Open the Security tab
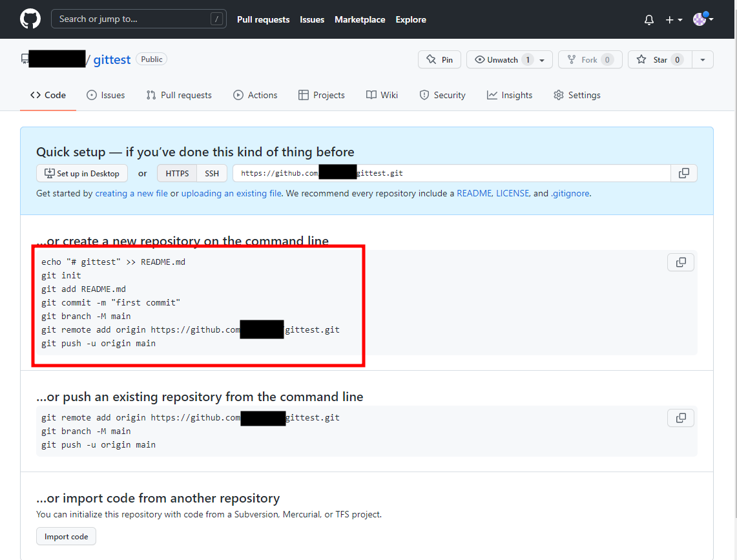 tap(442, 95)
